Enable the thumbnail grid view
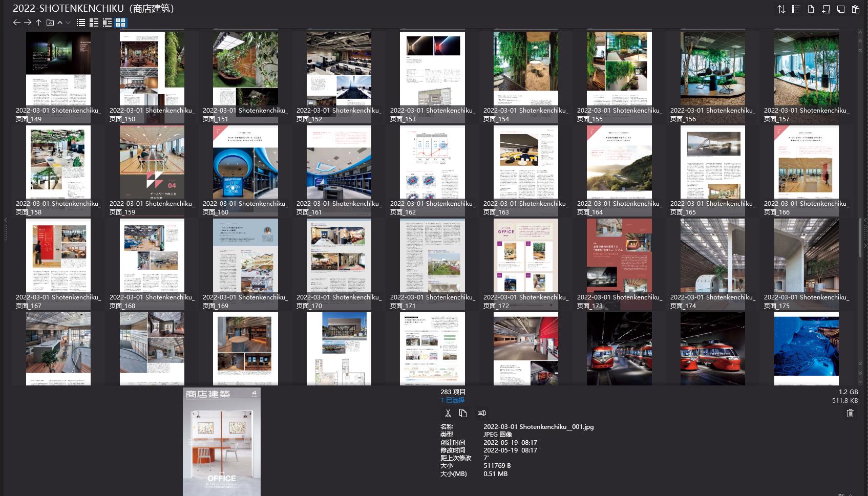Image resolution: width=868 pixels, height=496 pixels. coord(120,23)
